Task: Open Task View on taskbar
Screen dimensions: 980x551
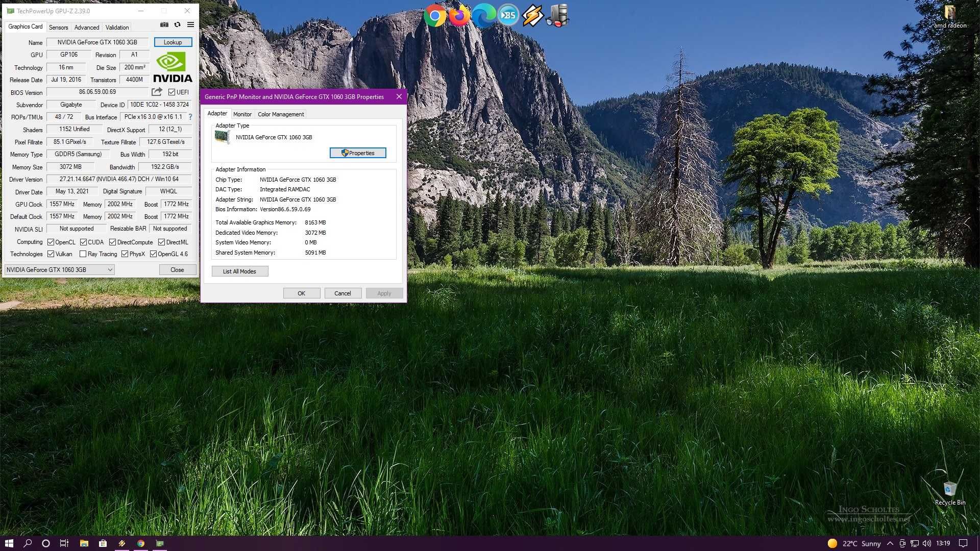Action: point(64,543)
